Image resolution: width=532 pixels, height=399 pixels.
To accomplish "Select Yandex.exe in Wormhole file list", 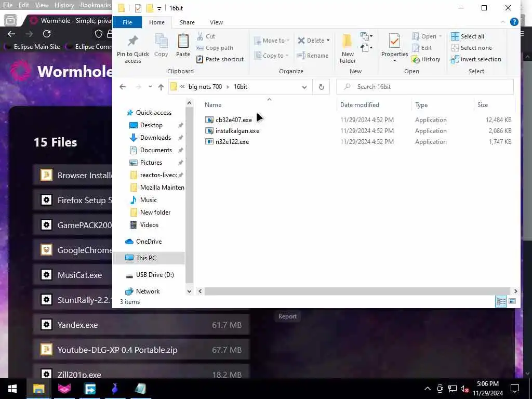I will pos(141,325).
